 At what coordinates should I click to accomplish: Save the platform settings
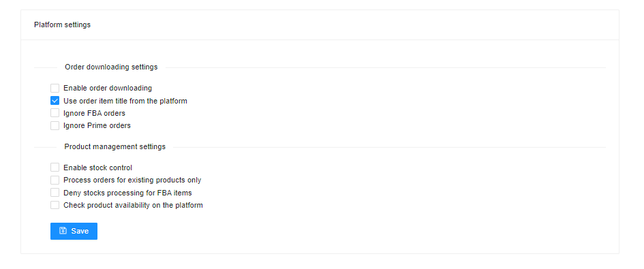pos(74,232)
